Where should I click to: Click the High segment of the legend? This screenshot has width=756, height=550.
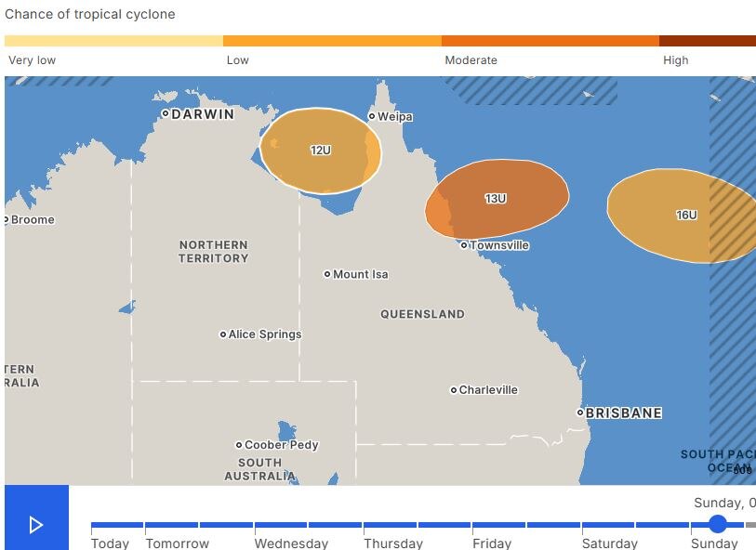point(707,41)
